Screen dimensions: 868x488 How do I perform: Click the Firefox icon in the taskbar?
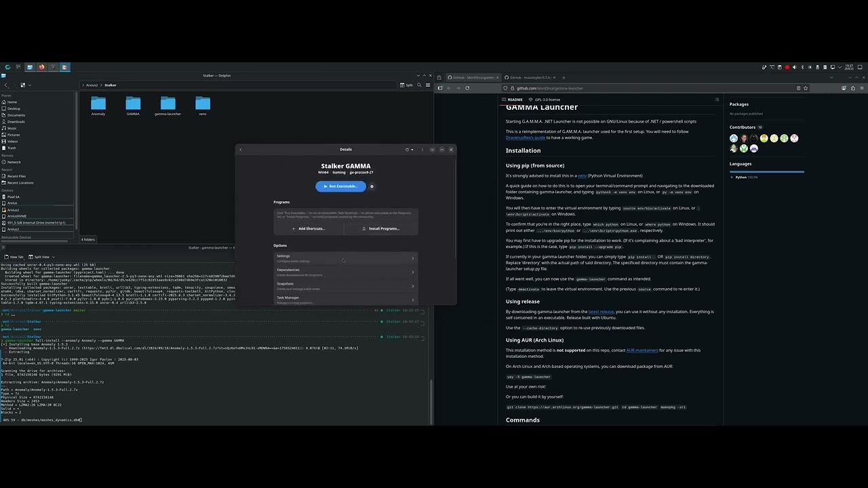coord(41,67)
